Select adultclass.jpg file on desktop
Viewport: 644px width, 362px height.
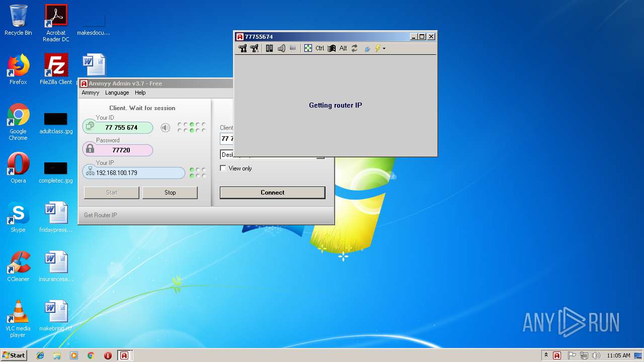[x=56, y=123]
